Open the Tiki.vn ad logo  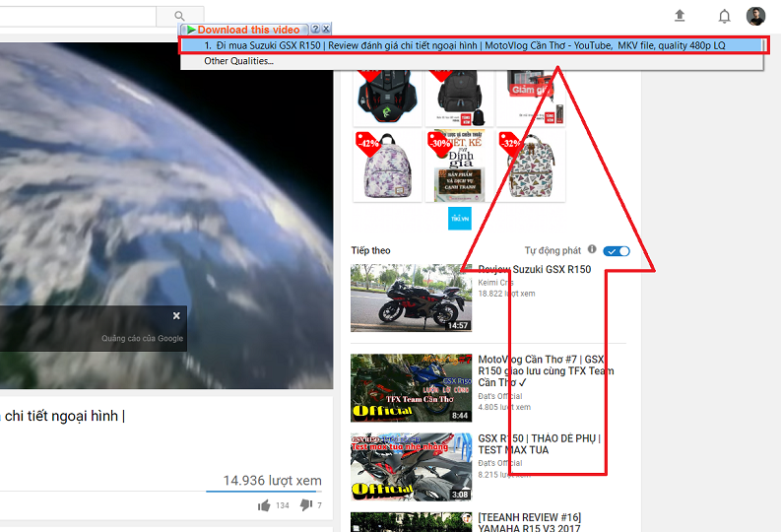460,218
